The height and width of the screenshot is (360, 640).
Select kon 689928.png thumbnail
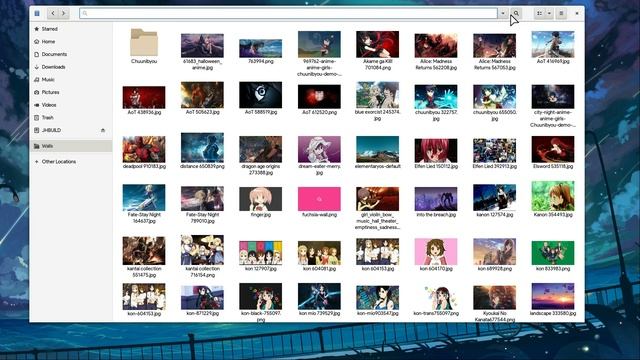(x=494, y=252)
